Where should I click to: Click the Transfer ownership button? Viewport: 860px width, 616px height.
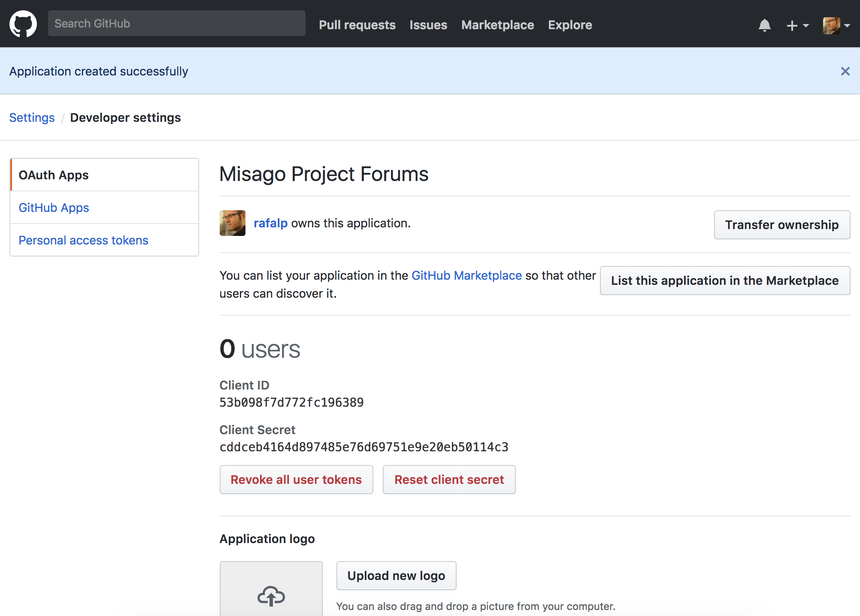pyautogui.click(x=782, y=225)
